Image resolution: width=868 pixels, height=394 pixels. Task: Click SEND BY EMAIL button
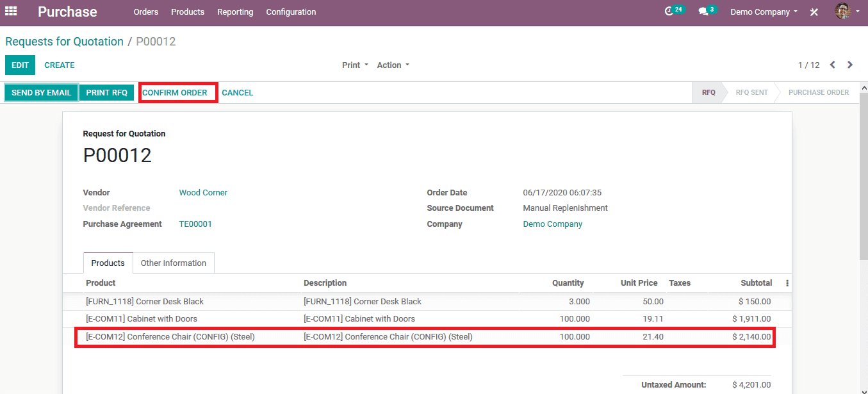[42, 93]
